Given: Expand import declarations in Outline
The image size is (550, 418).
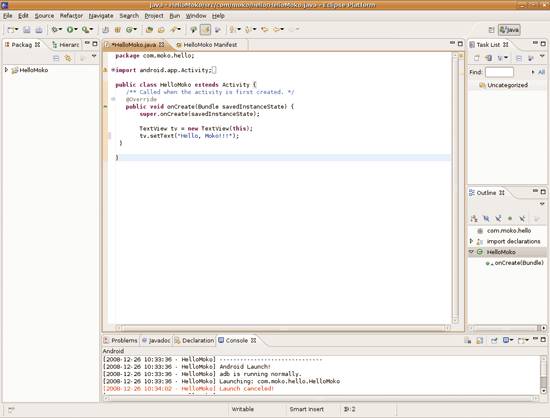Looking at the screenshot, I should point(471,241).
